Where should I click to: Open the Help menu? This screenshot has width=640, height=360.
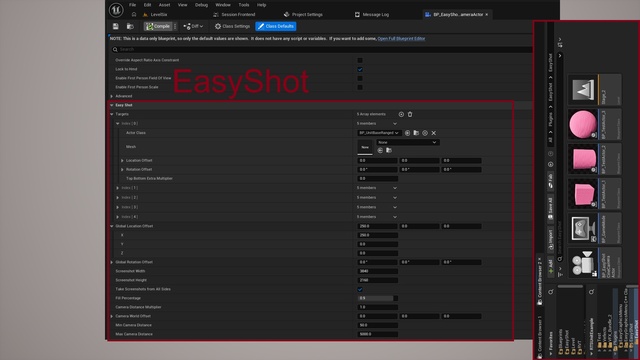tap(262, 5)
